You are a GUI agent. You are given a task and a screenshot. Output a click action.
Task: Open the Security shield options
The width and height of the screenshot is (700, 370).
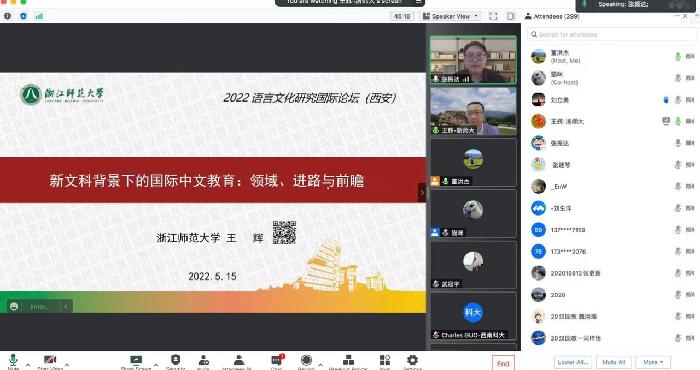pyautogui.click(x=175, y=360)
